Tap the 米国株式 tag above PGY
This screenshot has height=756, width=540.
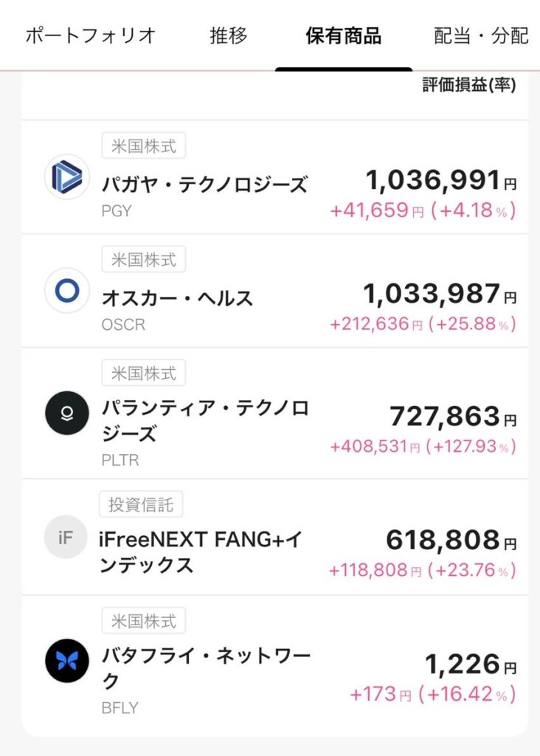pyautogui.click(x=143, y=145)
